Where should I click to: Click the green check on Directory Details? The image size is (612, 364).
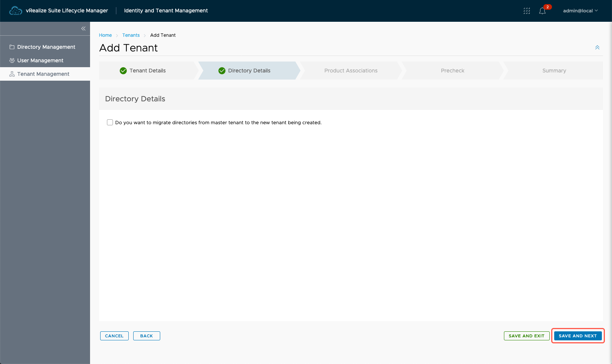tap(222, 71)
